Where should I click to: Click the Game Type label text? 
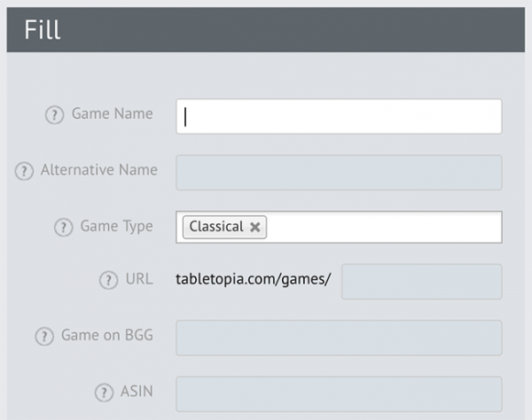116,227
